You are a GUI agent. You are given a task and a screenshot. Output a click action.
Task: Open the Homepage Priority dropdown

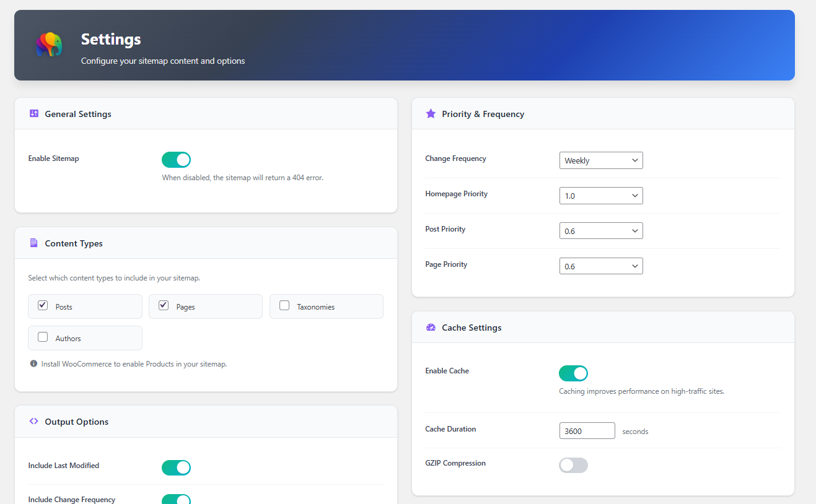pyautogui.click(x=600, y=195)
